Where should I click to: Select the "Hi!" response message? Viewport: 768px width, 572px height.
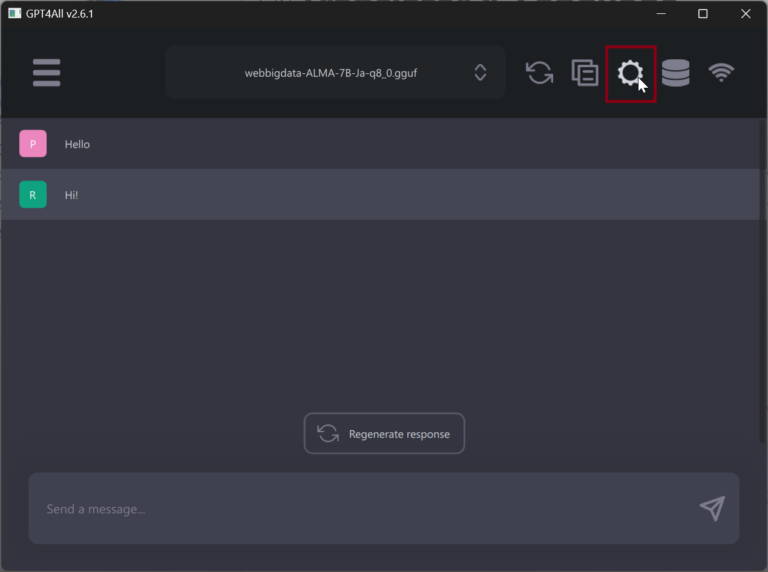coord(71,195)
